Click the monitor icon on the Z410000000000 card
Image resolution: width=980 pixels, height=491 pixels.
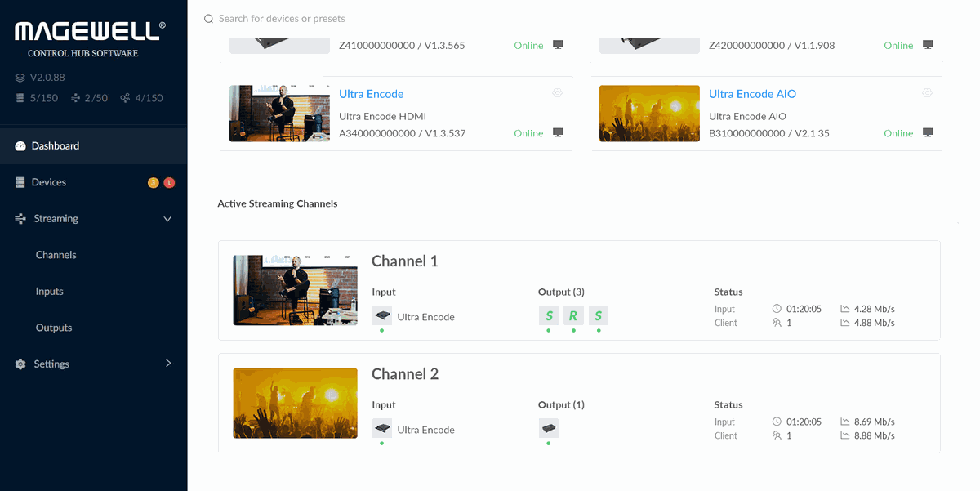[558, 45]
